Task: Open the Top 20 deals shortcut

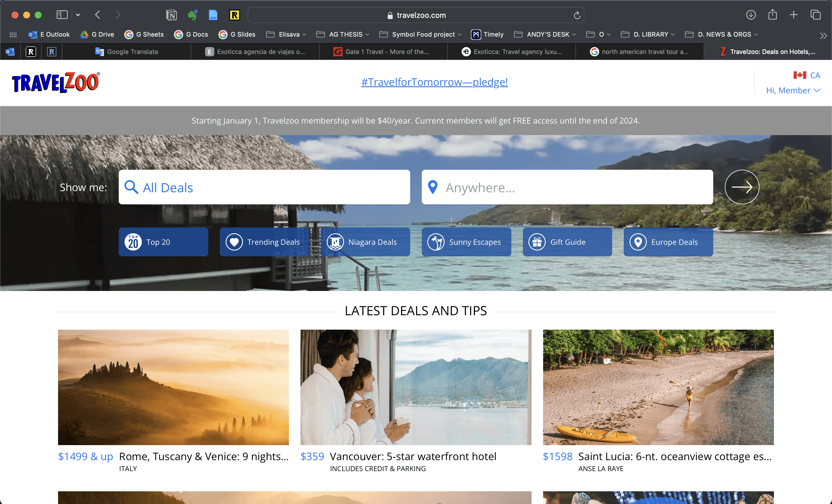Action: coord(164,242)
